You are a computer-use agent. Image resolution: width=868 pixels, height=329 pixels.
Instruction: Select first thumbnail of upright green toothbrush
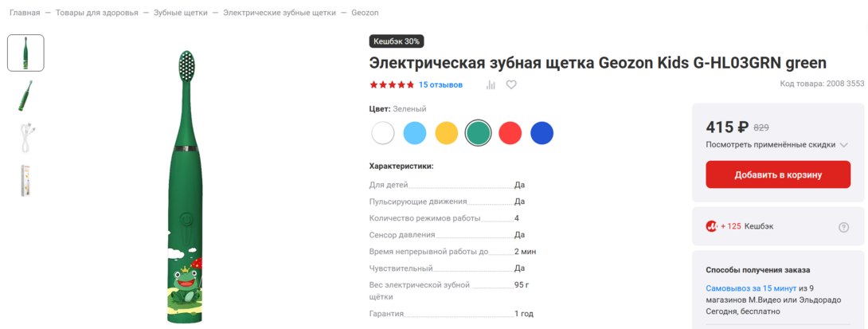coord(25,53)
